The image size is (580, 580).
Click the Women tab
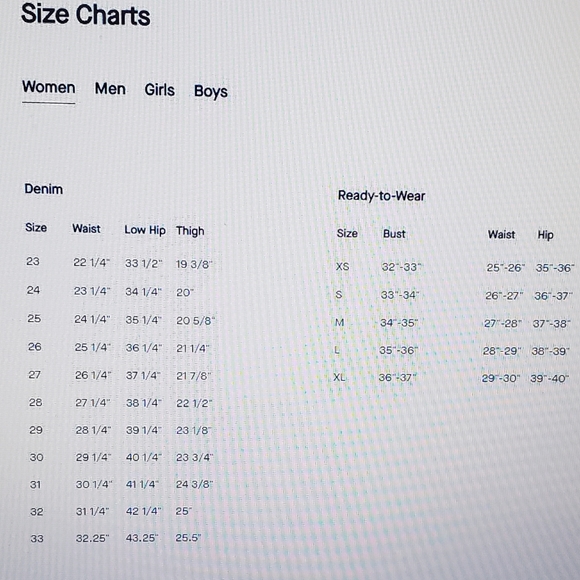pyautogui.click(x=48, y=87)
